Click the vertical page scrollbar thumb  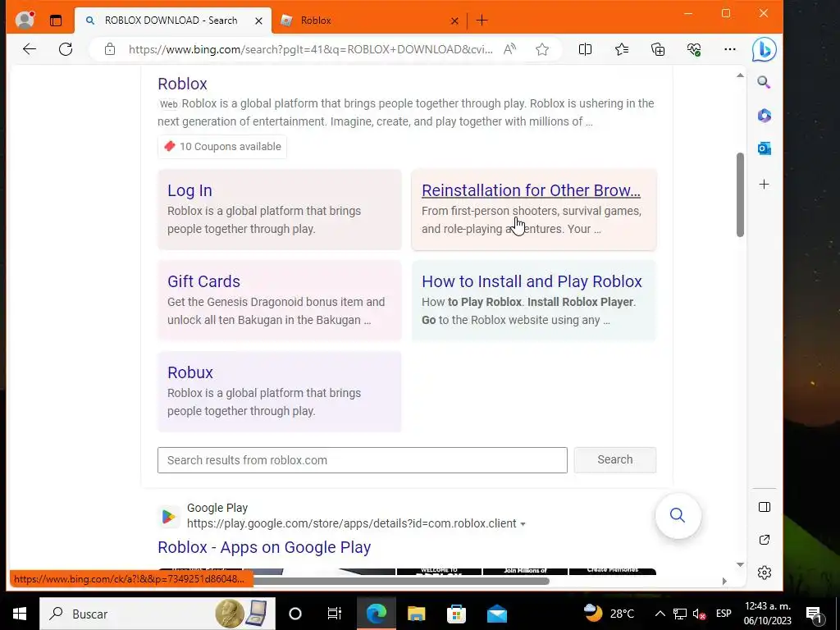740,194
